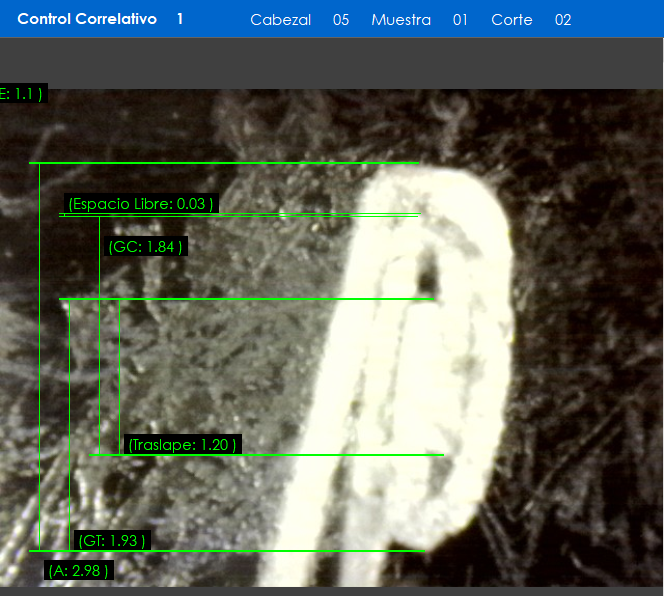Select green line right of Traslape label
This screenshot has width=664, height=596.
pyautogui.click(x=340, y=455)
